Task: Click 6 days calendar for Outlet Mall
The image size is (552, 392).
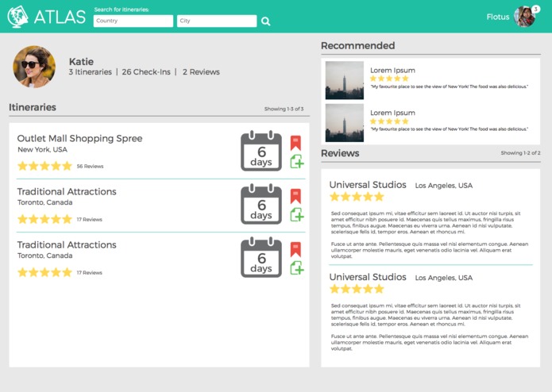Action: (x=261, y=151)
